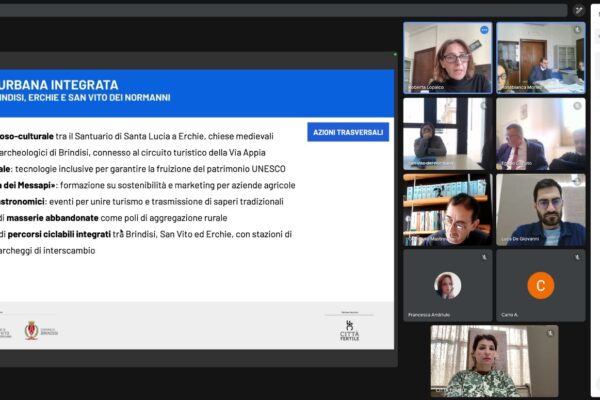Click the Comune di Brindisi crest logo
This screenshot has width=600, height=400.
[32, 329]
